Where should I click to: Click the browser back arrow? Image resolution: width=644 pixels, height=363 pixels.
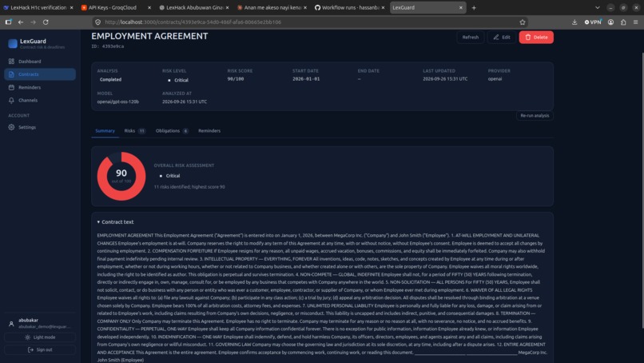tap(21, 22)
